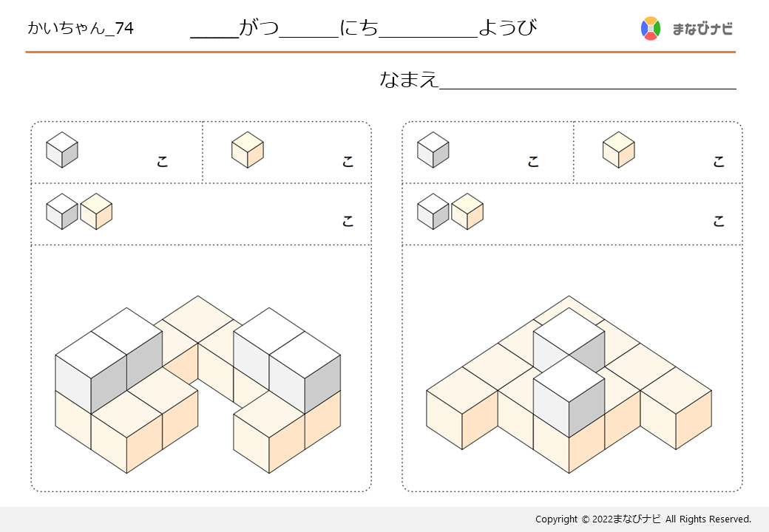Click the まなびナビ brand text
Viewport: 769px width, 532px height.
click(x=702, y=29)
